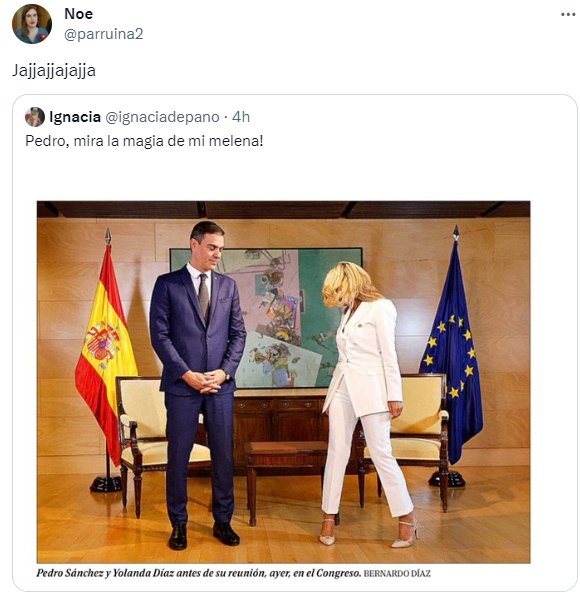Click the BERNARDO DÍAZ photo credit
580x596 pixels.
(397, 574)
